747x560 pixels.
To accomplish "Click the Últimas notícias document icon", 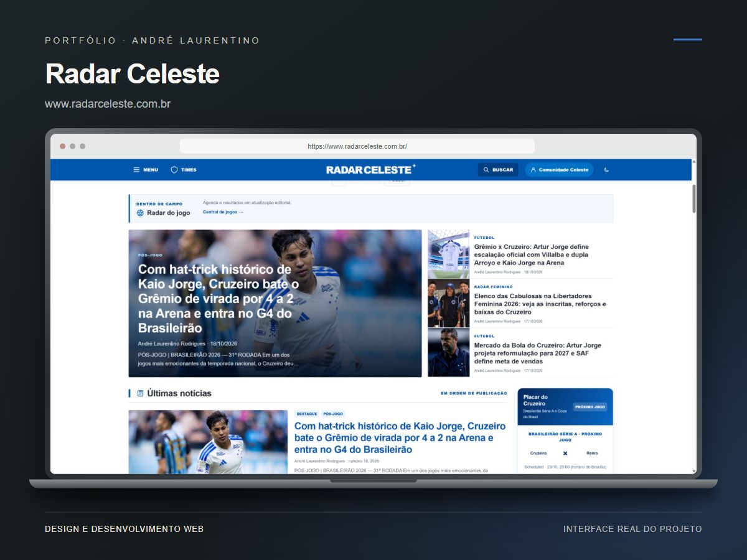I will (x=140, y=393).
